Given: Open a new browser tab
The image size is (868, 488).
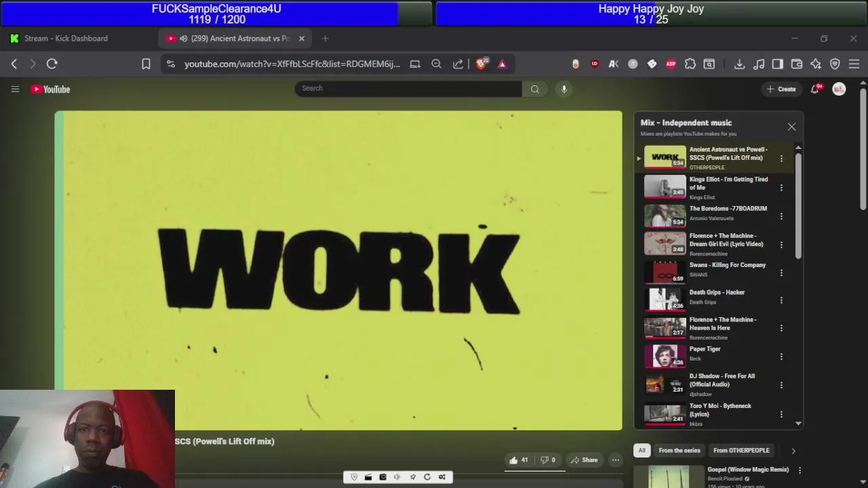Looking at the screenshot, I should (x=325, y=39).
